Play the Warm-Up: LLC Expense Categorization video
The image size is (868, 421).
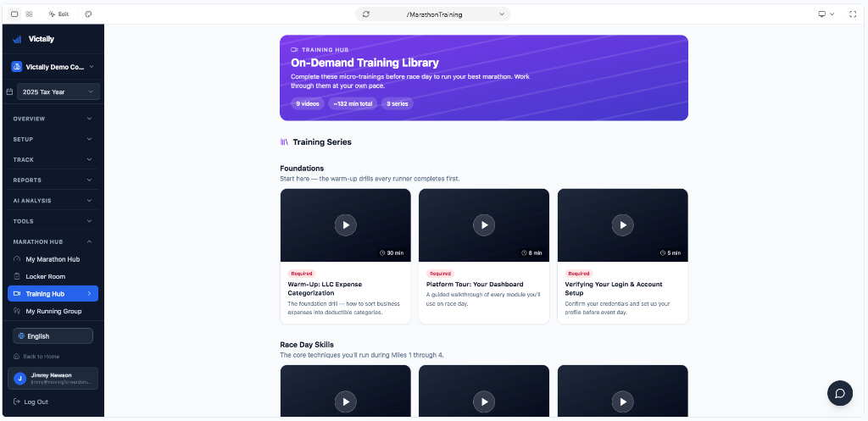click(346, 225)
